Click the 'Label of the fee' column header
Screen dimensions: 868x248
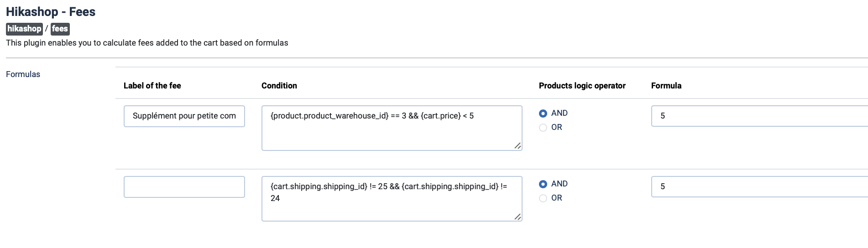coord(152,86)
